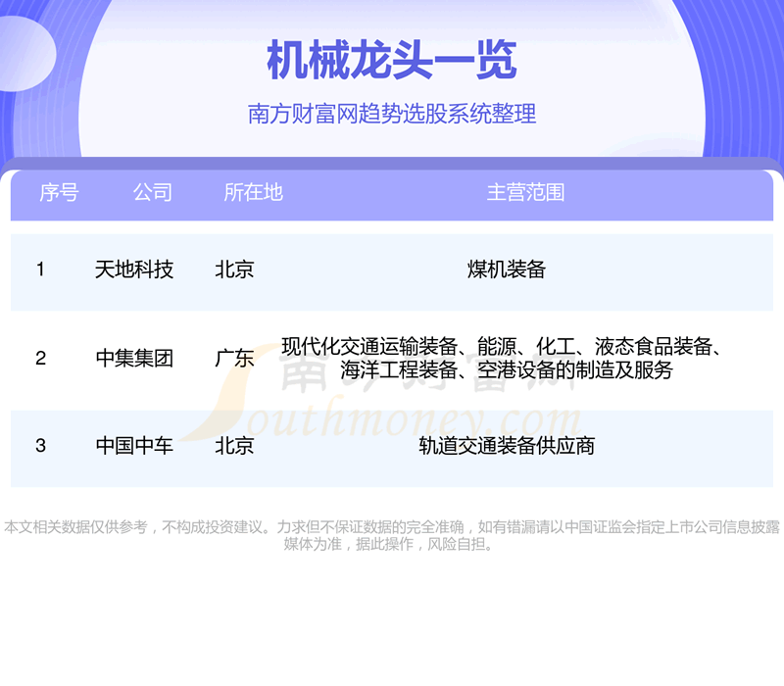The width and height of the screenshot is (784, 686).
Task: Click the 轨道交通装备供应商 business scope cell
Action: coord(507,446)
